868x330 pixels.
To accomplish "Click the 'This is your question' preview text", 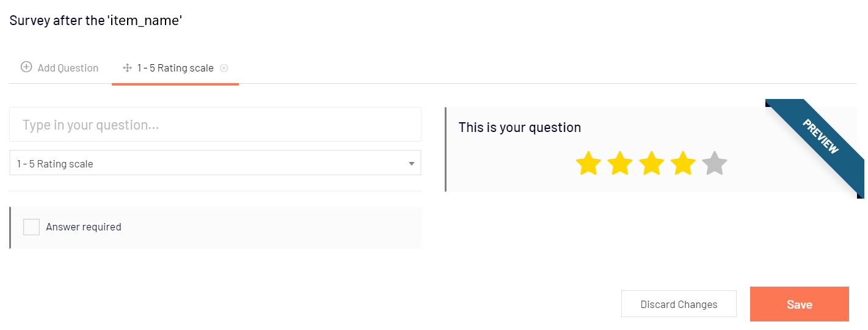I will 520,127.
